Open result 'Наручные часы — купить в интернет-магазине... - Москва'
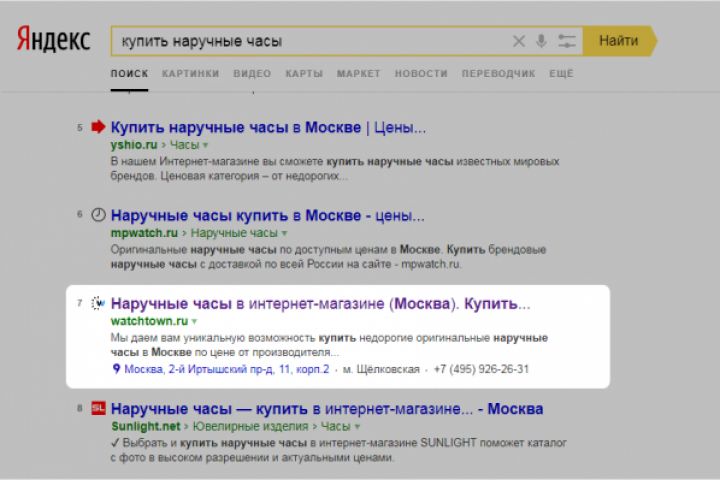The height and width of the screenshot is (480, 720). point(327,408)
